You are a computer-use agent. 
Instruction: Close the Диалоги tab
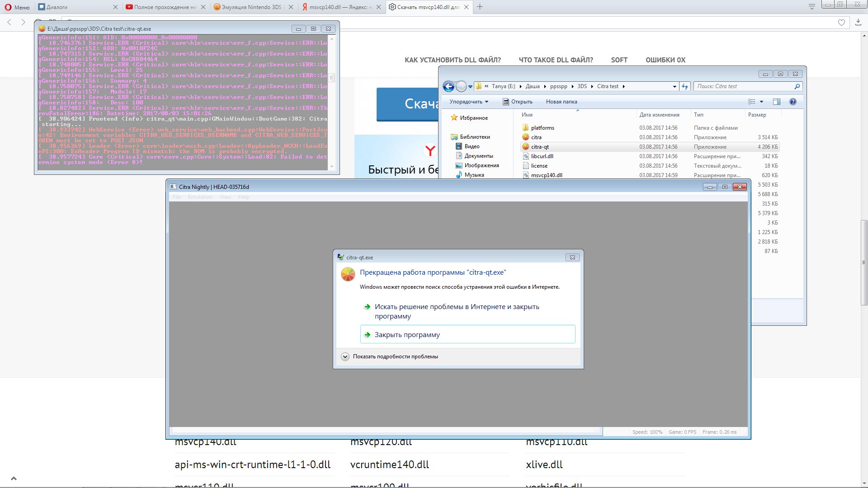[115, 7]
